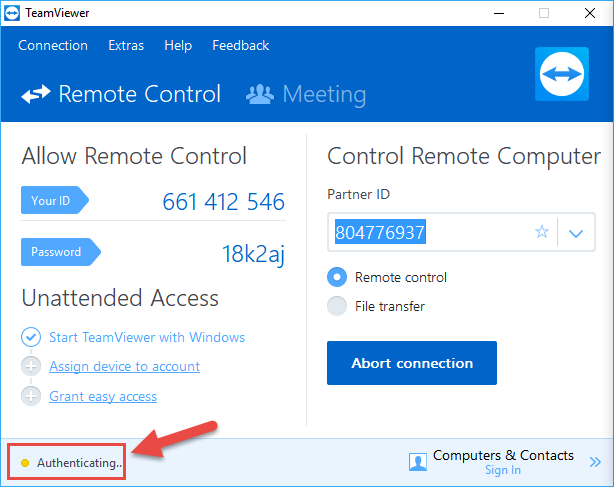Screen dimensions: 614x487
Task: Expand the Partner ID dropdown arrow
Action: 576,233
